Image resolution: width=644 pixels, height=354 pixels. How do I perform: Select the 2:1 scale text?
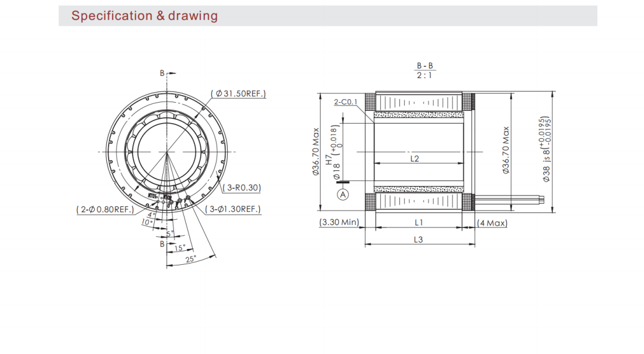click(x=424, y=76)
